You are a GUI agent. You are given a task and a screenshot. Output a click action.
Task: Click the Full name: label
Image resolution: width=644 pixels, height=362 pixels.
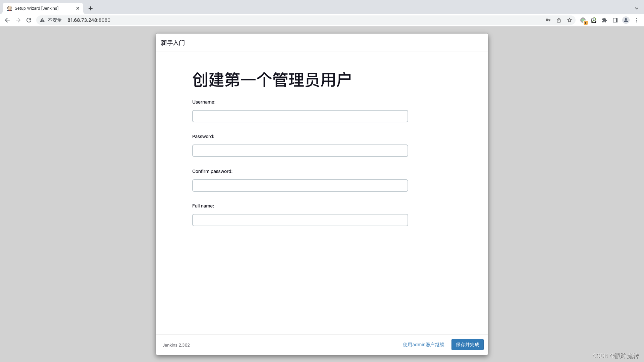click(x=203, y=206)
